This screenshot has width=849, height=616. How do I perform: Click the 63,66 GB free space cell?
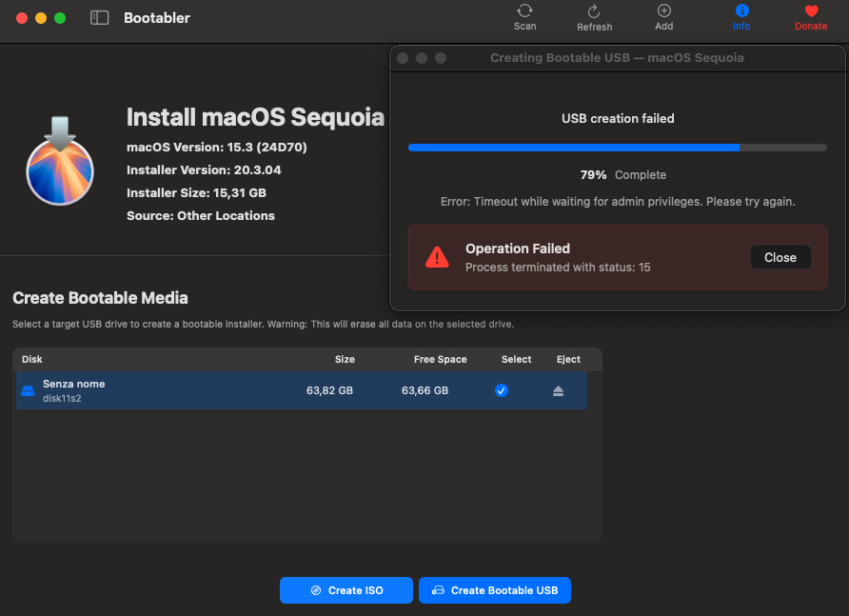point(424,390)
